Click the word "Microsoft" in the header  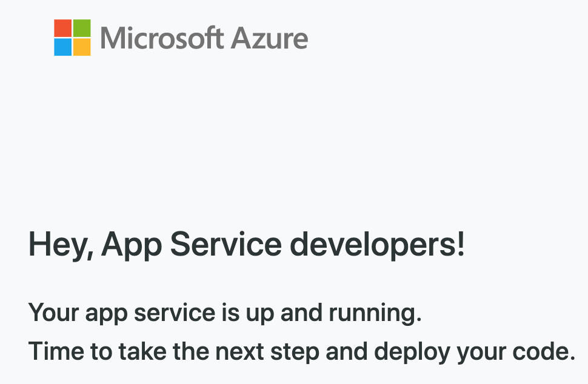pyautogui.click(x=161, y=38)
